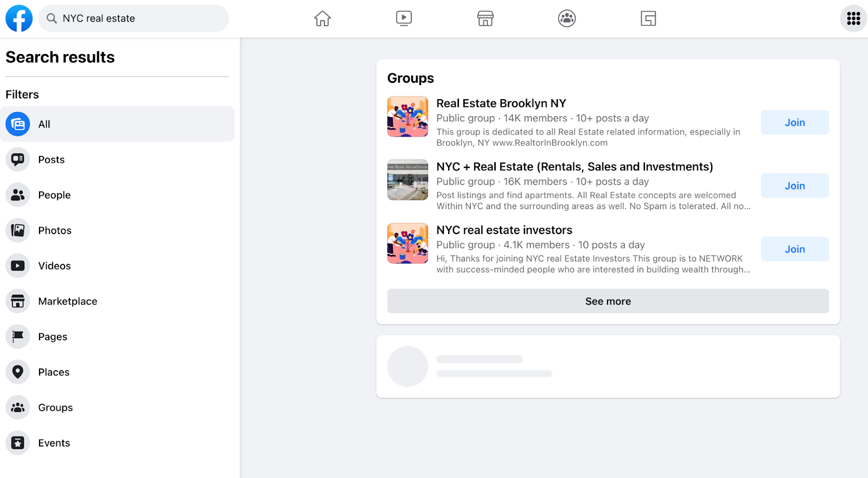Click the NYC real estate search field

click(x=133, y=18)
